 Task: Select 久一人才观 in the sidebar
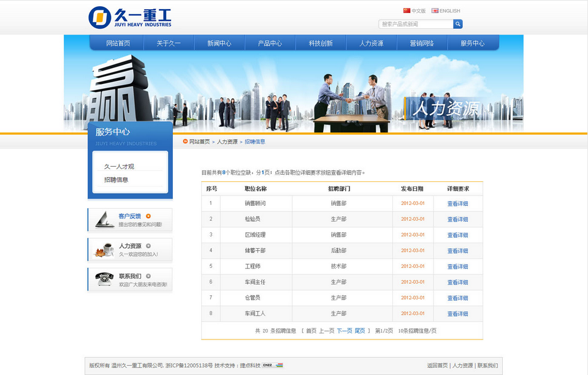(x=119, y=166)
